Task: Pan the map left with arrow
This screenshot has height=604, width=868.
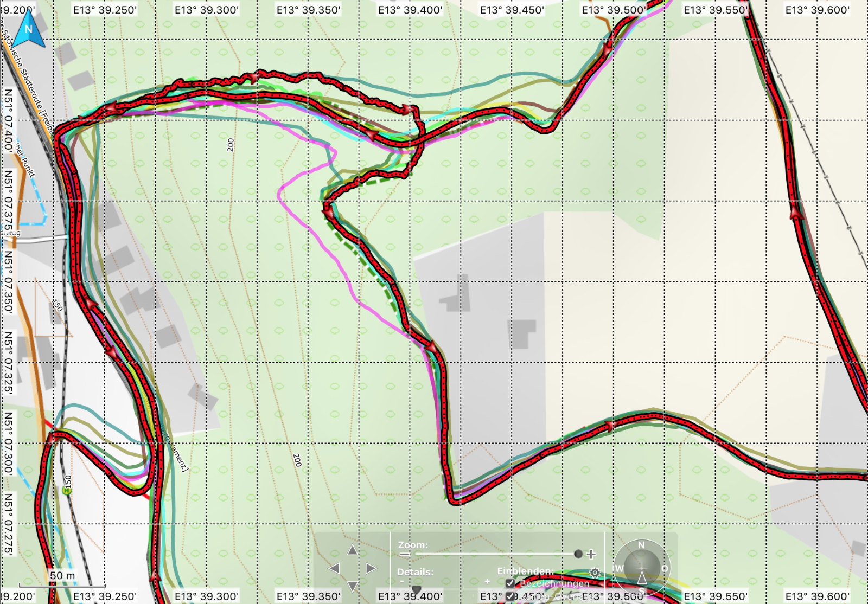Action: point(334,568)
